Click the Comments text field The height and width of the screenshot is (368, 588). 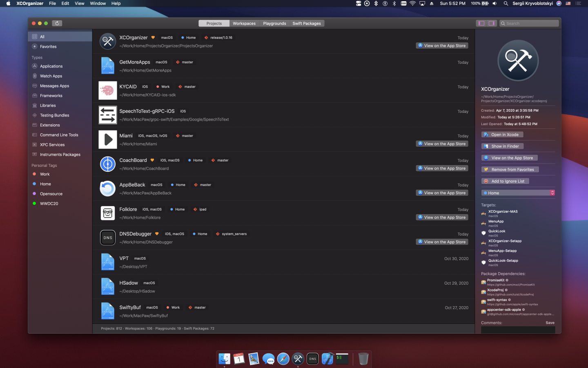tap(518, 330)
